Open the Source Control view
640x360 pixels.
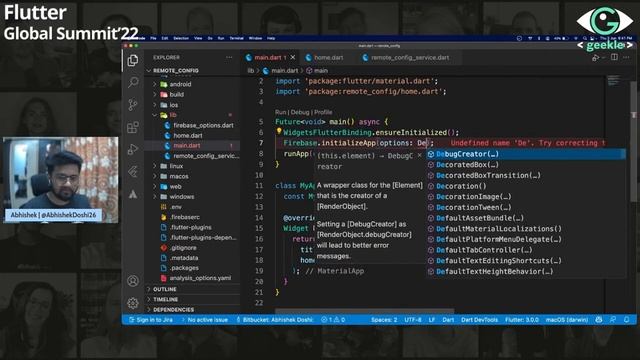pyautogui.click(x=133, y=104)
